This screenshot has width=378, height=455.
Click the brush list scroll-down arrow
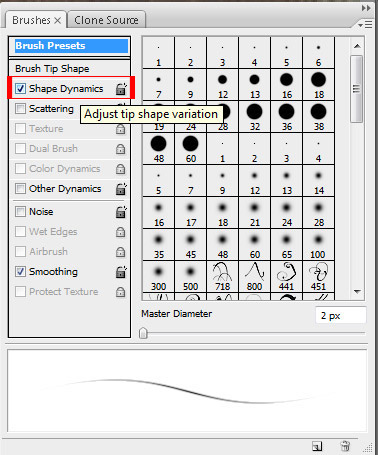click(x=357, y=292)
